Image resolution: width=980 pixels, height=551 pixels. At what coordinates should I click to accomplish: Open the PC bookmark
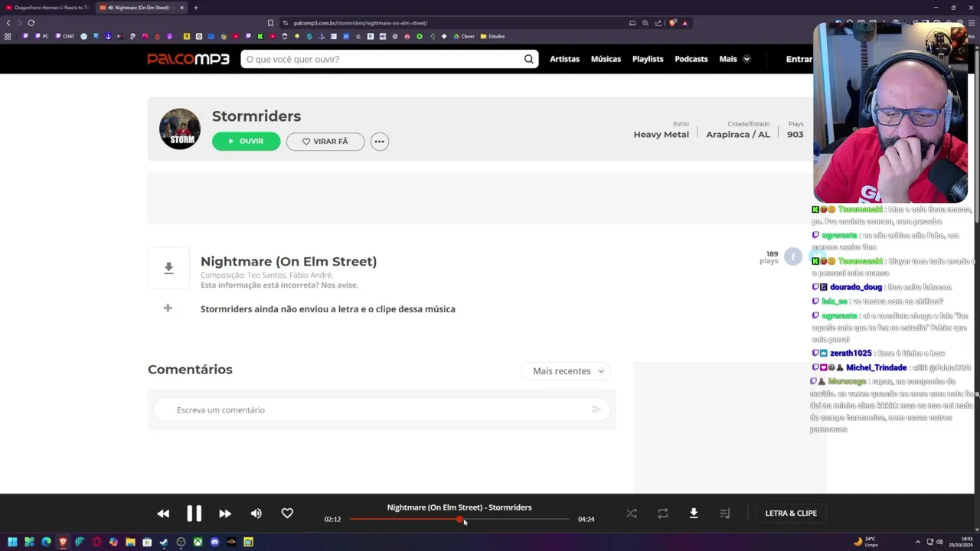(40, 36)
